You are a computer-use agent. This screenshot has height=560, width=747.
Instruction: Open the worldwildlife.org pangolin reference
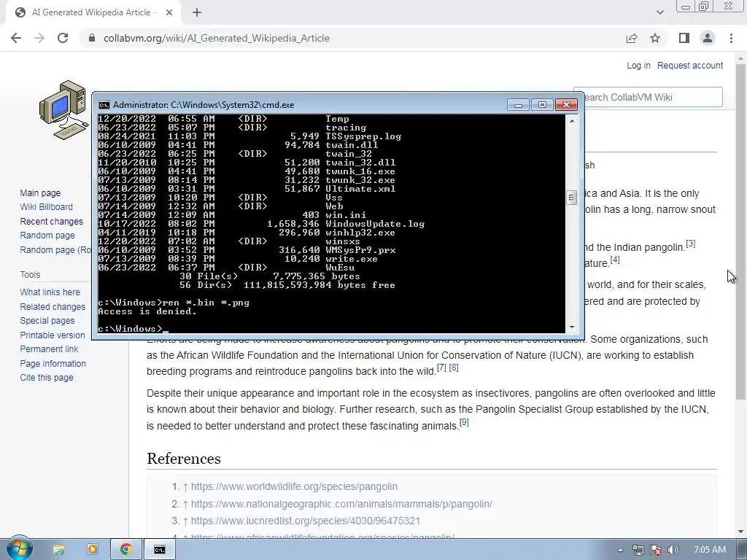(294, 486)
